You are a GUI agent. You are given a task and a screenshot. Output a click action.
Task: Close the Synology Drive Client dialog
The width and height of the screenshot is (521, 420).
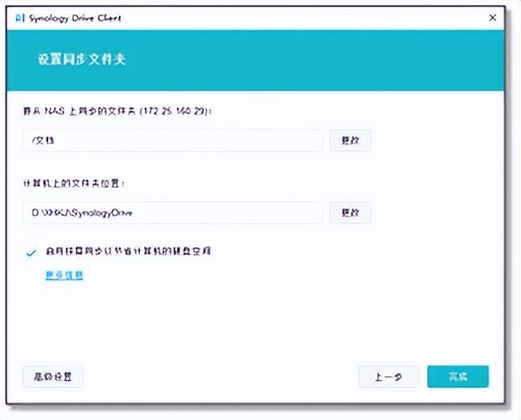pos(493,18)
